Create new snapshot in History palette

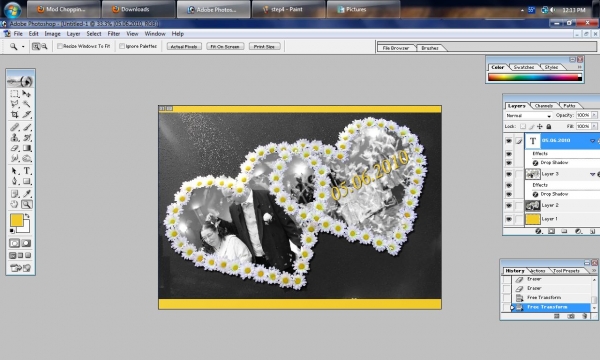pos(571,316)
